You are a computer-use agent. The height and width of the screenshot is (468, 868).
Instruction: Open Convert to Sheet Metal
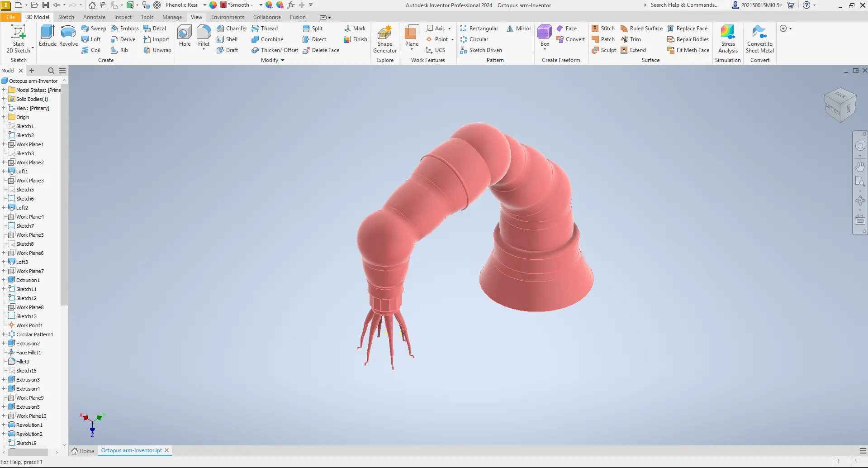[759, 38]
